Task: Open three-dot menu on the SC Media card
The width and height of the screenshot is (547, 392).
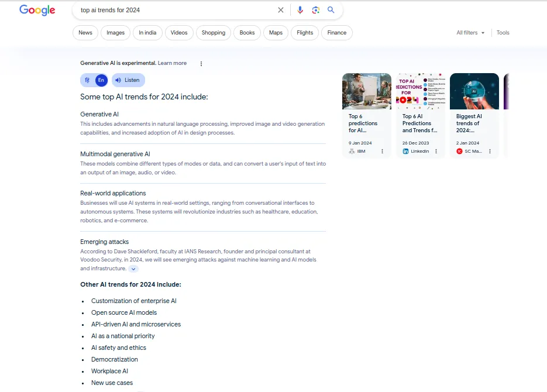Action: pos(490,151)
